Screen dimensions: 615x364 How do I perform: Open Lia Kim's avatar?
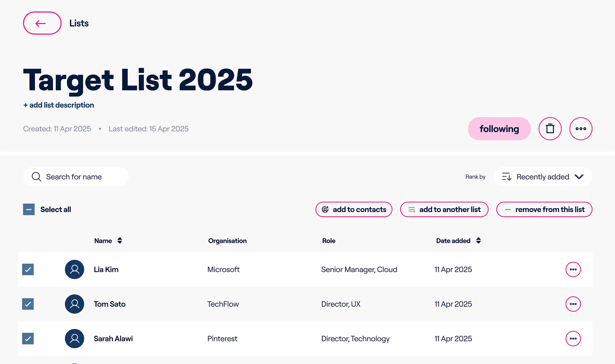(x=74, y=269)
